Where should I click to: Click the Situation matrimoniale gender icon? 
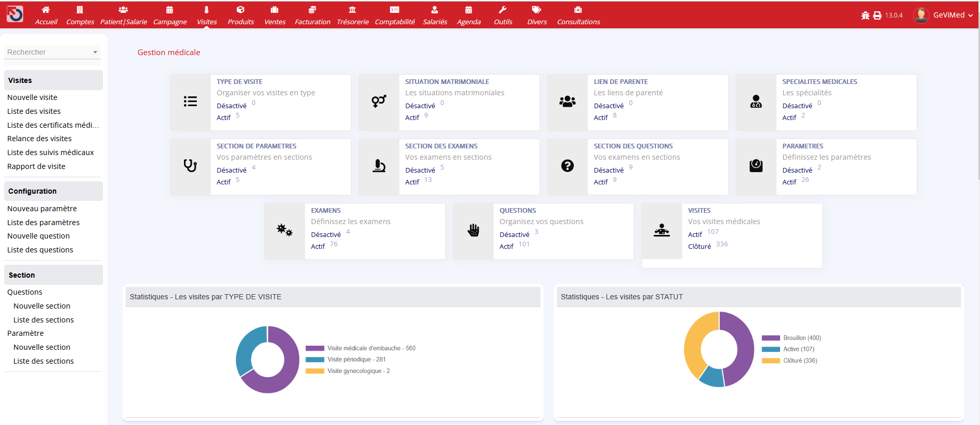click(x=379, y=101)
